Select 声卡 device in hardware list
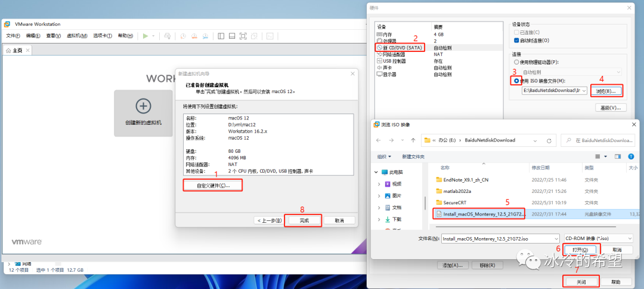644x289 pixels. (x=438, y=67)
